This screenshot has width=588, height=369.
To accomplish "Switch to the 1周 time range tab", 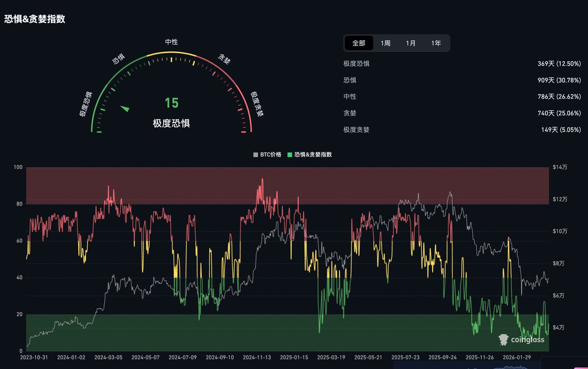I will 386,43.
